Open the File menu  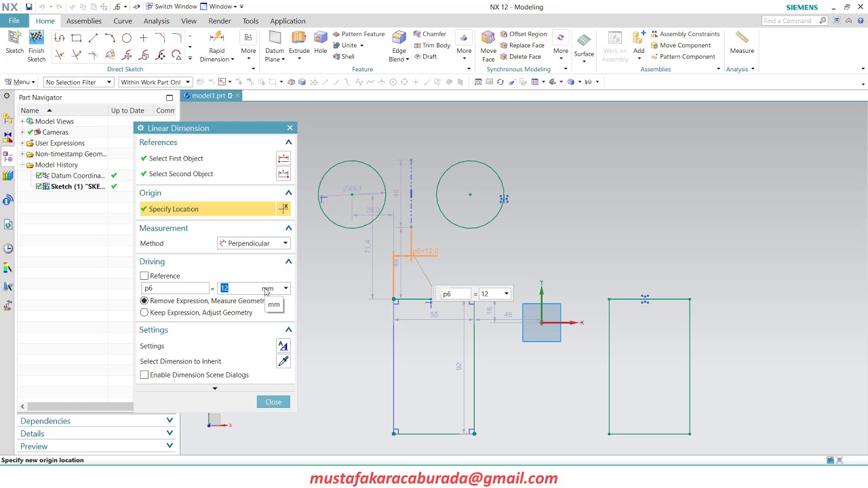click(x=14, y=21)
